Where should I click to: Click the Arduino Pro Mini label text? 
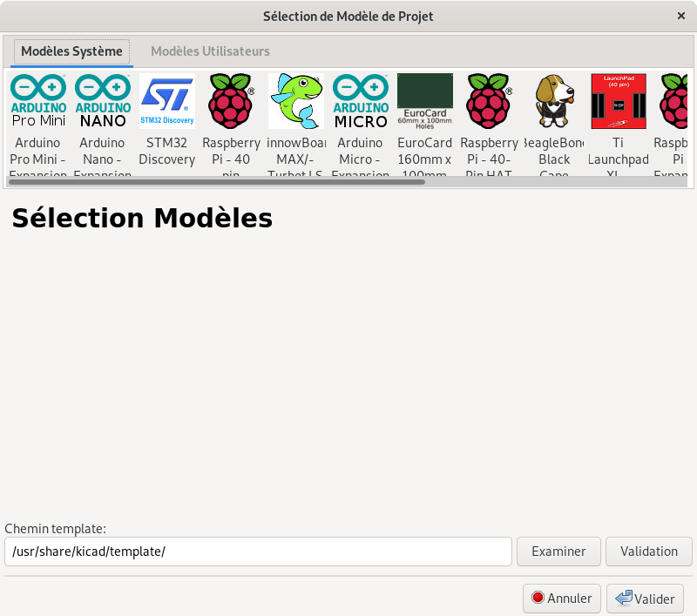click(37, 159)
